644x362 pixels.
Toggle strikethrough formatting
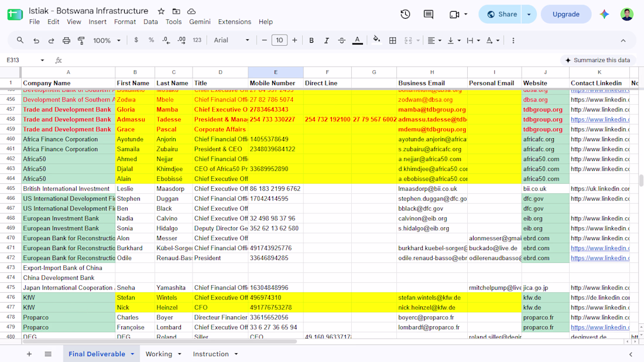coord(342,40)
